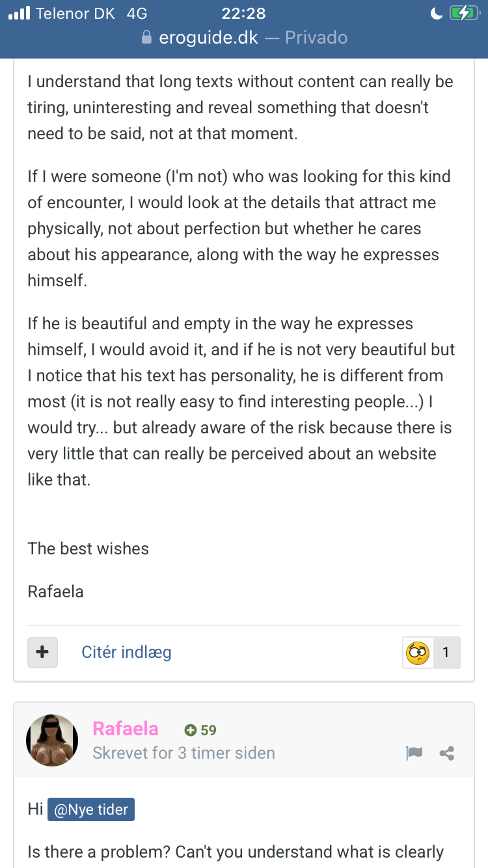This screenshot has height=868, width=488.
Task: Tap the 22:28 clock in status bar
Action: tap(243, 13)
